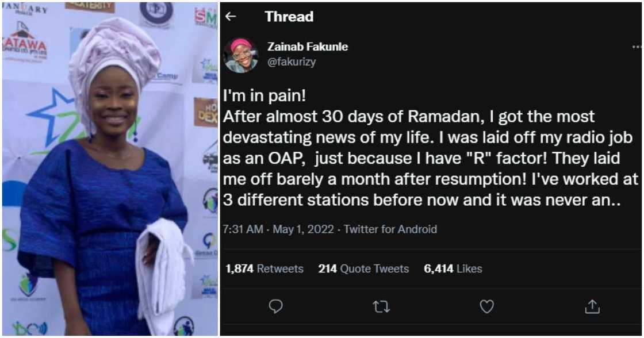644x338 pixels.
Task: Open the @fakurizy handle
Action: click(x=292, y=62)
